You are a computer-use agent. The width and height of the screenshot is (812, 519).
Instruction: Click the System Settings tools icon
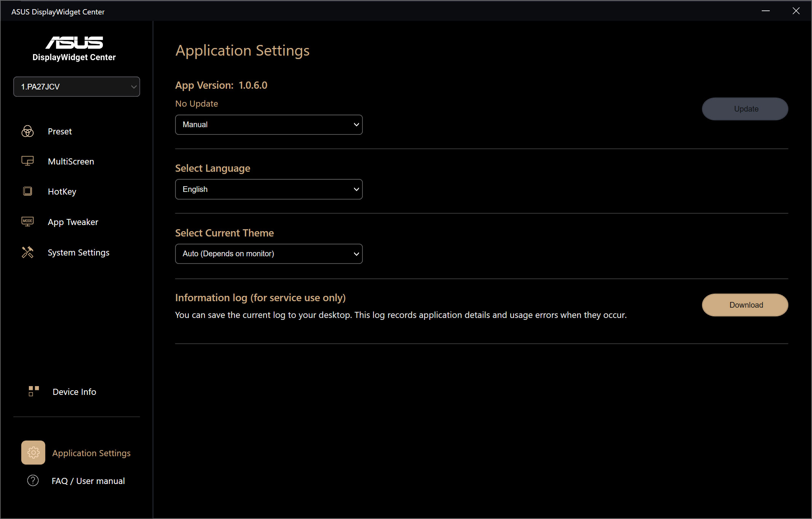[x=27, y=252]
